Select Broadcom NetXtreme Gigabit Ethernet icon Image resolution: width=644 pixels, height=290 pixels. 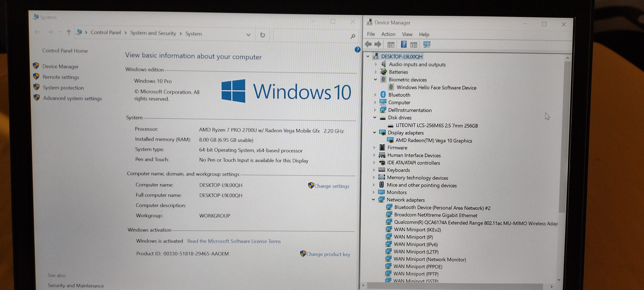(389, 214)
